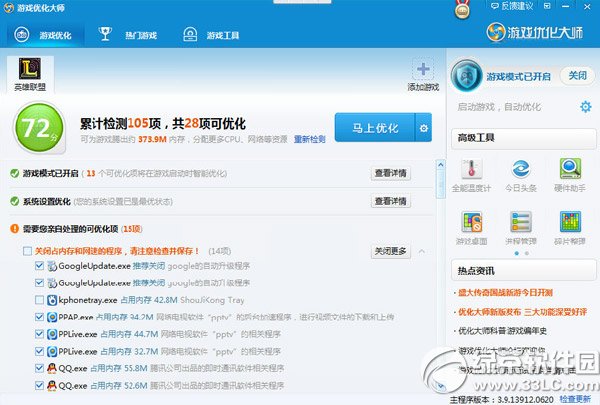View details for 系统设置优化 row
Screen dimensions: 600x405
coord(391,201)
